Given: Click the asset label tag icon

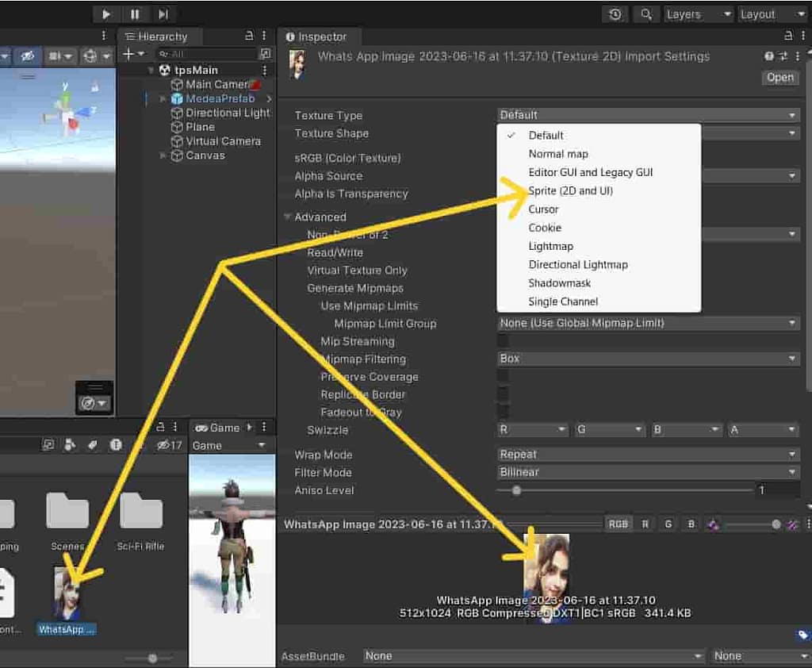Looking at the screenshot, I should pos(802,635).
